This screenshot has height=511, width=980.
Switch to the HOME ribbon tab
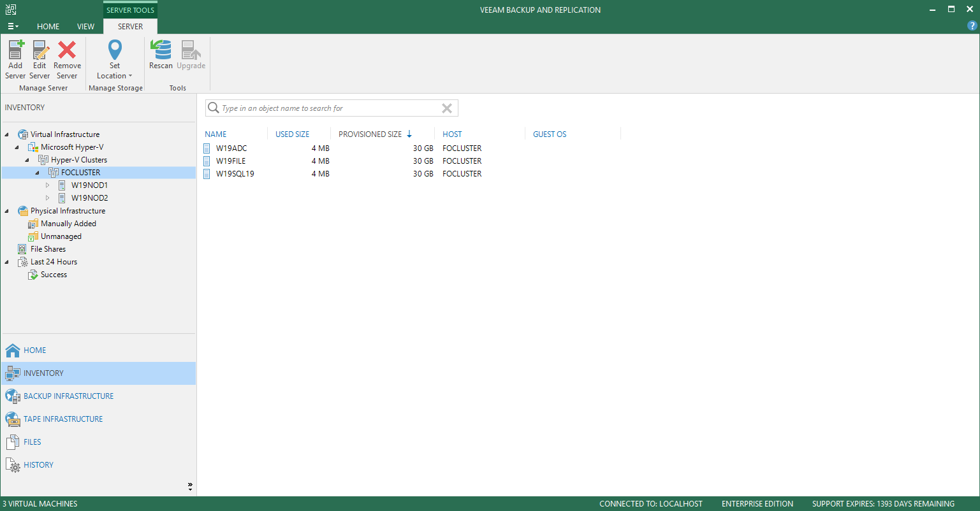click(x=48, y=27)
